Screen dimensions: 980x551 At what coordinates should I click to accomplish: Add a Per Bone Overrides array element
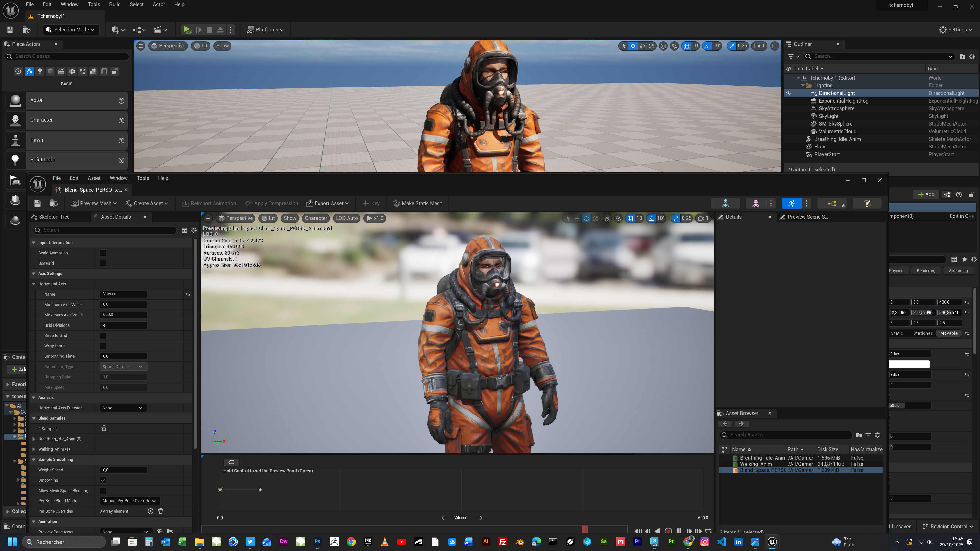pyautogui.click(x=151, y=511)
